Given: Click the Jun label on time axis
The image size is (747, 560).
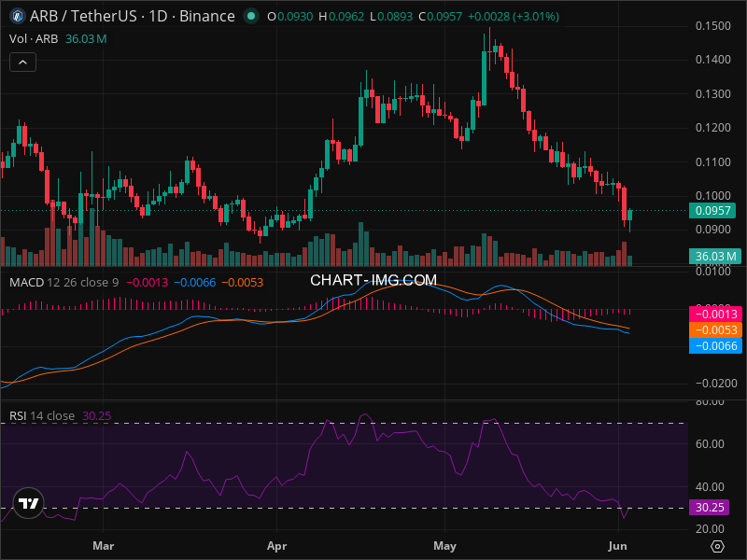Looking at the screenshot, I should (618, 546).
